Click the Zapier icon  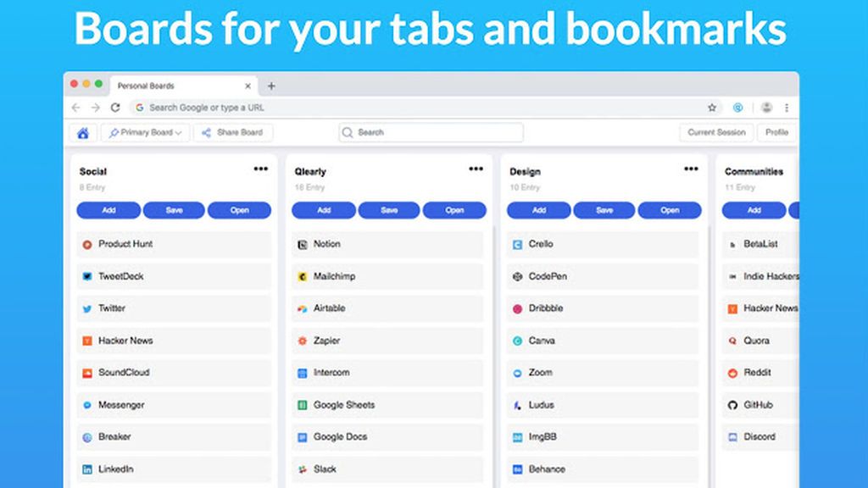[x=303, y=341]
